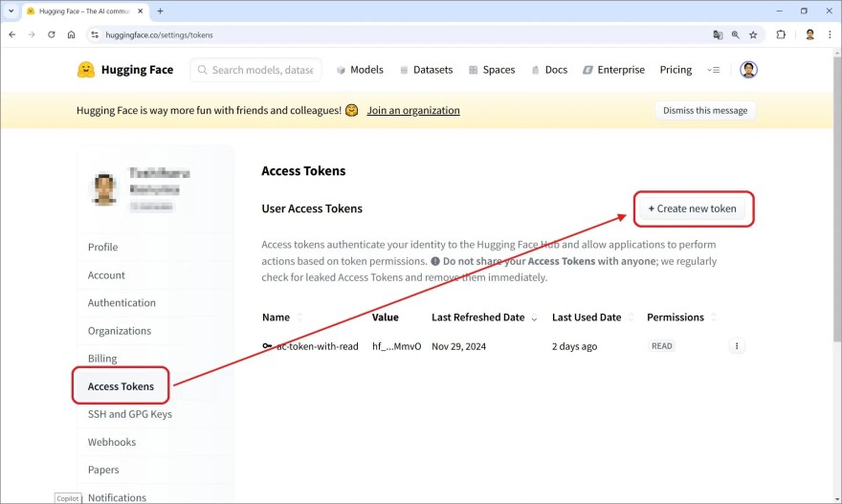Dismiss the organization banner message
Screen dimensions: 842x504
705,111
